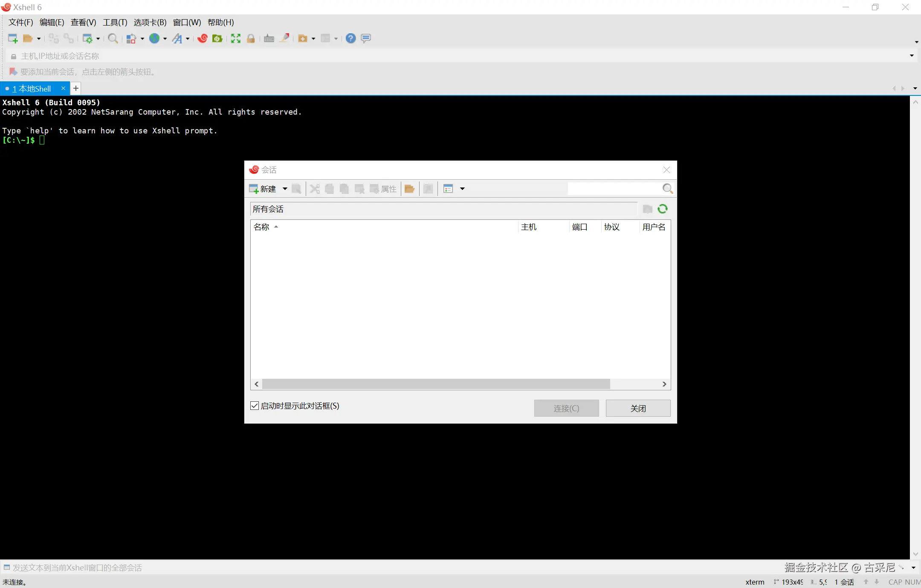This screenshot has height=588, width=921.
Task: Expand the font A icon dropdown arrow
Action: point(187,39)
